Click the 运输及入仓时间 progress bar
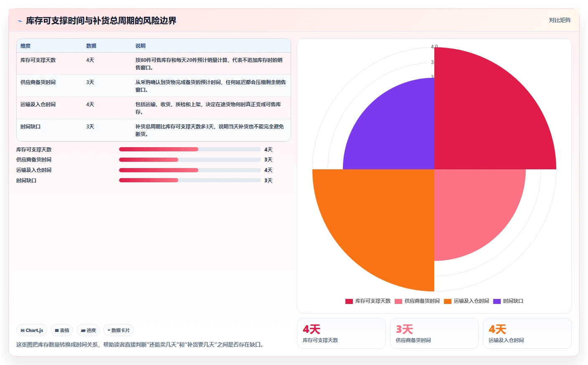The image size is (588, 365). point(190,170)
